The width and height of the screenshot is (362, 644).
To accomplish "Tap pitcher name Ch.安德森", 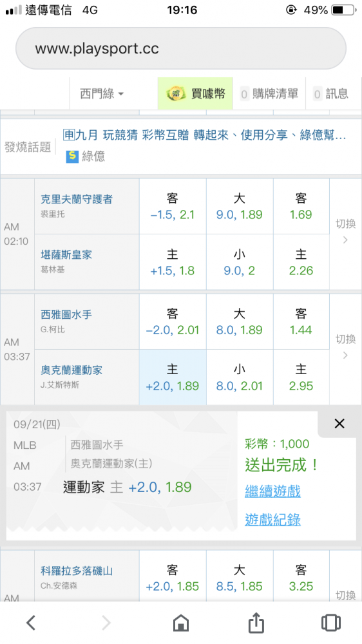I will tap(59, 585).
